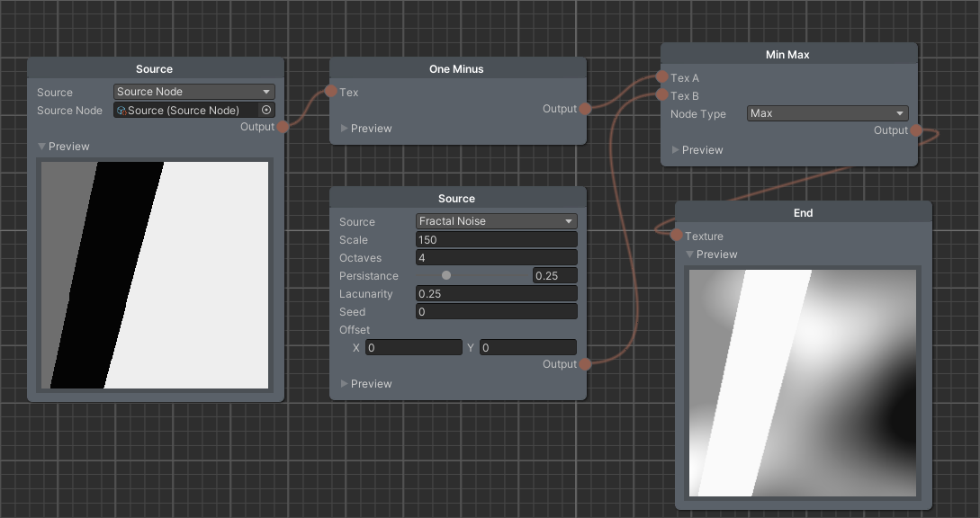Click the Min Max Tex A port
Screen dimensions: 980x518
[661, 78]
